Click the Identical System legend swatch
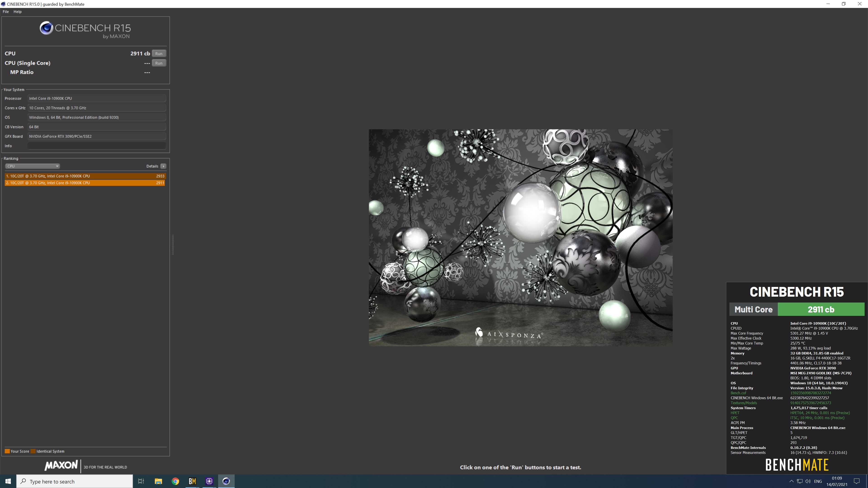The width and height of the screenshot is (868, 488). (x=33, y=451)
